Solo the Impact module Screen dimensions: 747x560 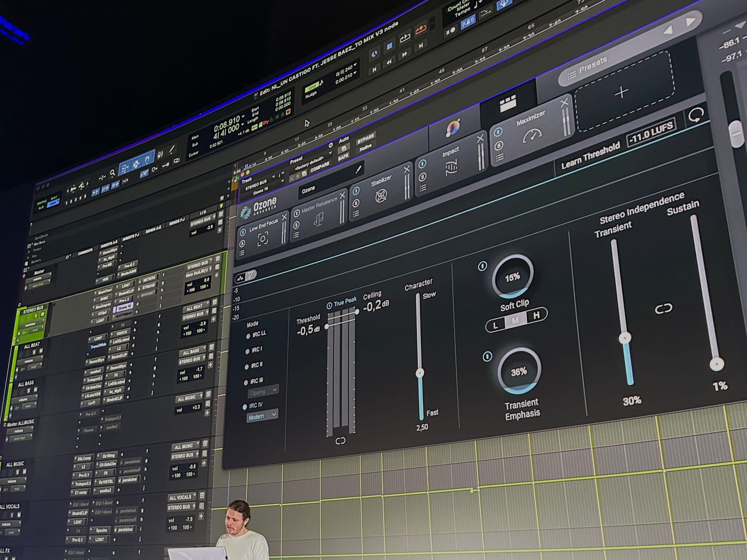(423, 177)
